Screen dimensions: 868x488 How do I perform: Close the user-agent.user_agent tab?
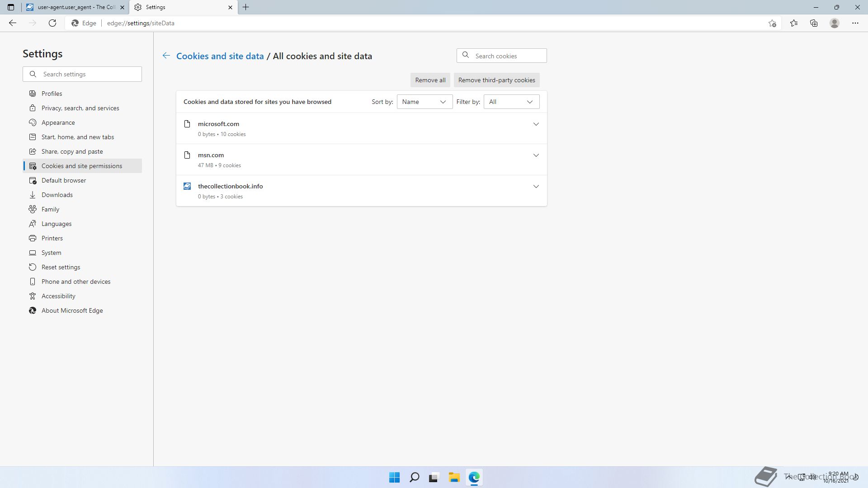[122, 7]
